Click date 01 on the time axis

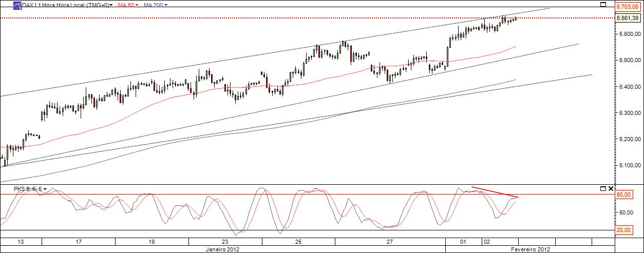coord(463,241)
